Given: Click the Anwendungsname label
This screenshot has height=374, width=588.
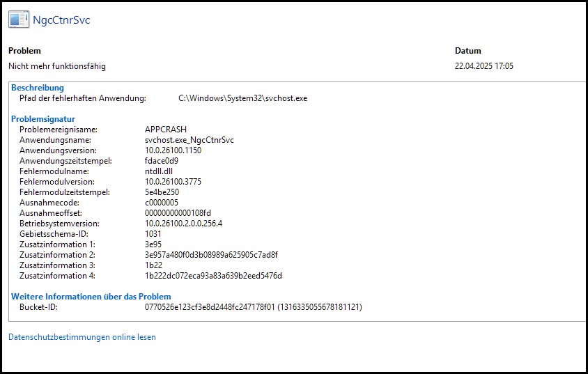Looking at the screenshot, I should point(55,140).
